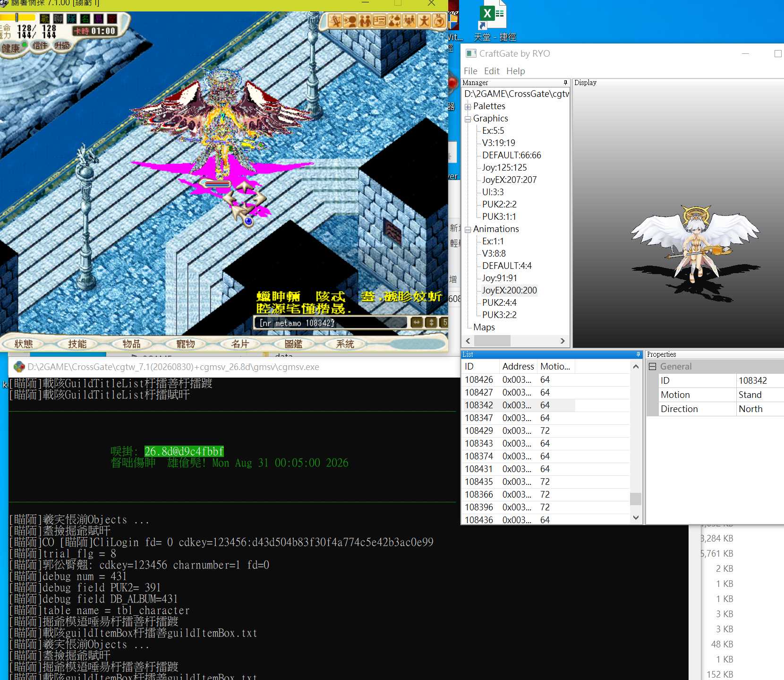Click the 系統 system button
The image size is (784, 680).
(x=345, y=344)
